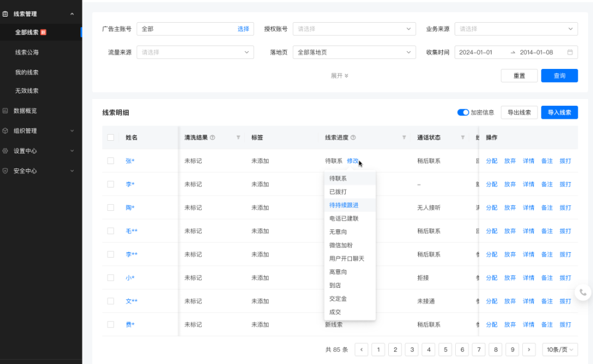Open the calendar icon in 收集时间 field
The height and width of the screenshot is (364, 593).
(570, 52)
